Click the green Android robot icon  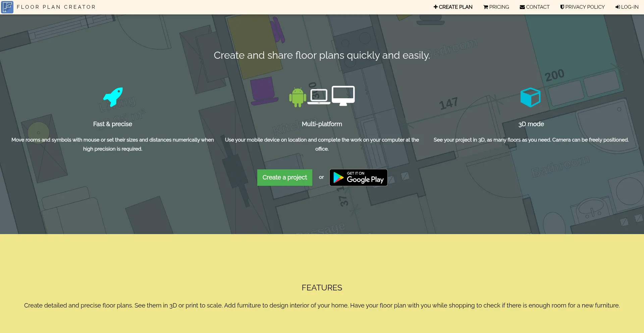tap(298, 97)
